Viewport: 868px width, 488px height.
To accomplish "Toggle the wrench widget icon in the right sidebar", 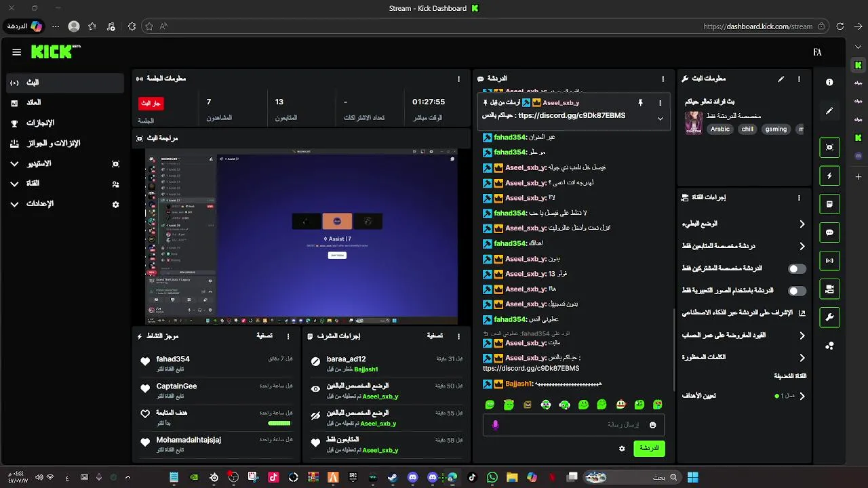I will coord(829,317).
